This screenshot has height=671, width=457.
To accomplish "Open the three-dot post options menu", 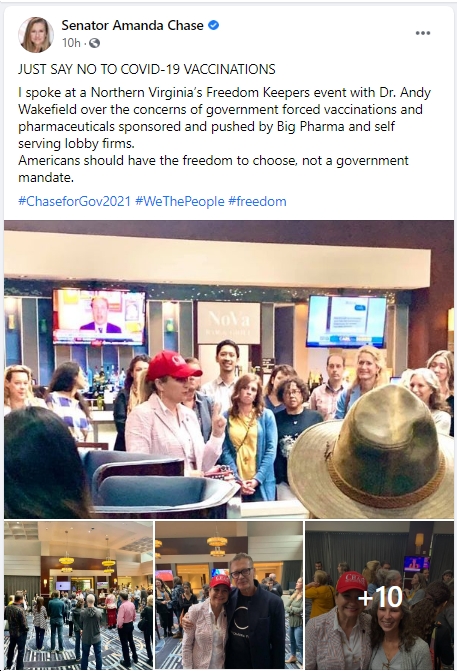I will pos(423,33).
